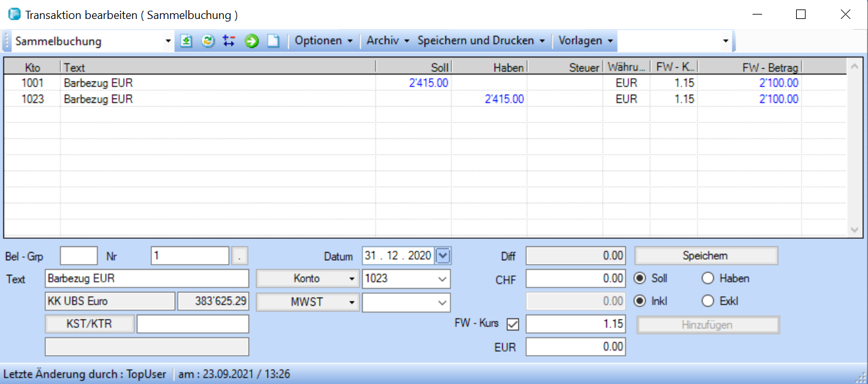Click the blank new document icon
This screenshot has width=868, height=384.
coord(273,41)
